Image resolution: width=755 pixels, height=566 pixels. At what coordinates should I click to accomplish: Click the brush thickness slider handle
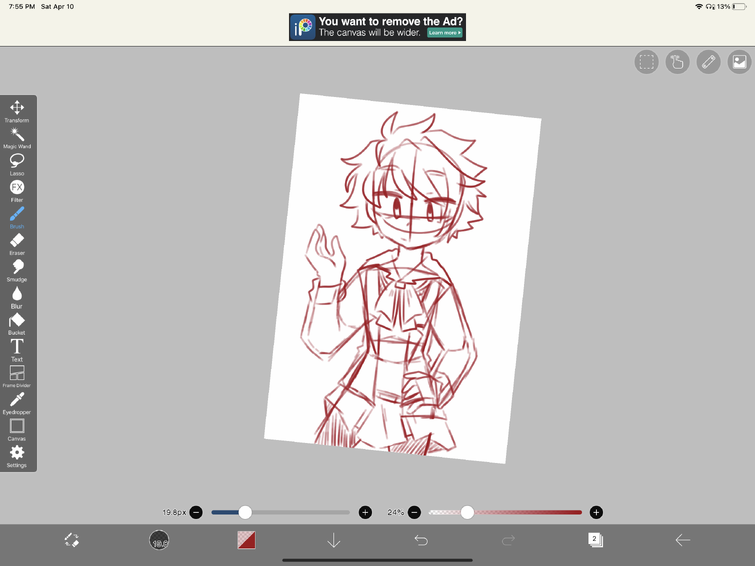click(x=245, y=513)
